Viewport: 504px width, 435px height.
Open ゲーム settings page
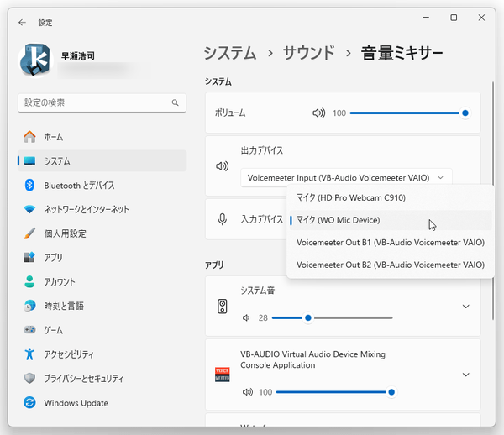(x=102, y=330)
